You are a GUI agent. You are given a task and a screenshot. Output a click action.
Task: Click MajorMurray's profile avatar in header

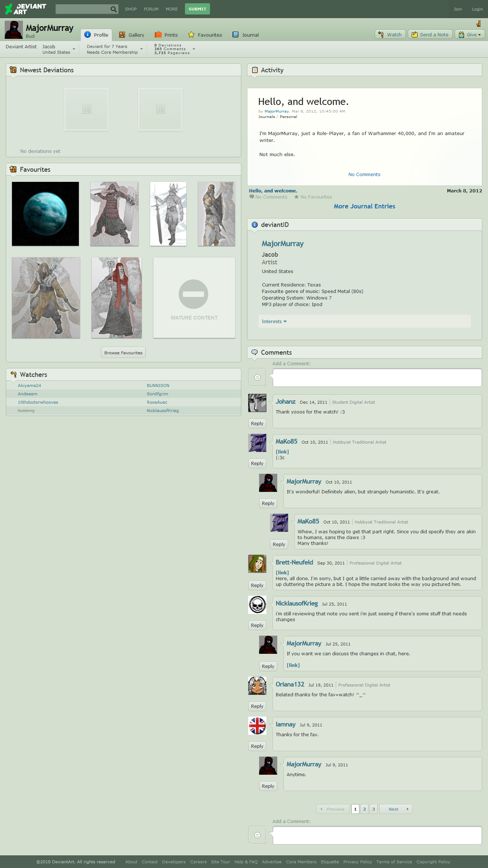pyautogui.click(x=14, y=30)
